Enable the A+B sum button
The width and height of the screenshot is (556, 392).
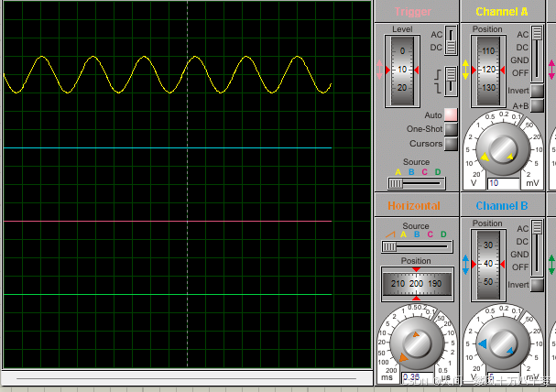(x=537, y=105)
